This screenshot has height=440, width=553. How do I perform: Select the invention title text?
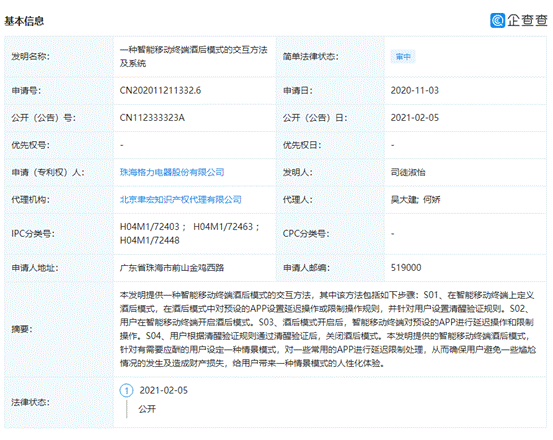[193, 56]
